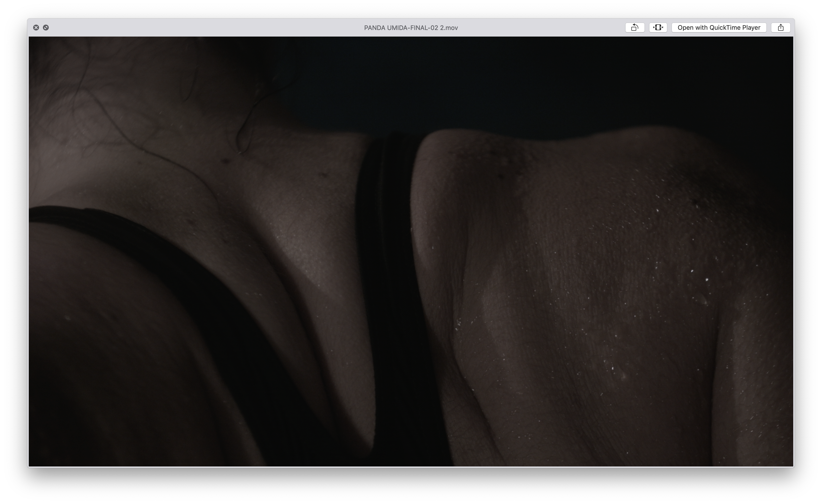This screenshot has width=822, height=504.
Task: Close the Quick Look preview window
Action: (x=36, y=28)
